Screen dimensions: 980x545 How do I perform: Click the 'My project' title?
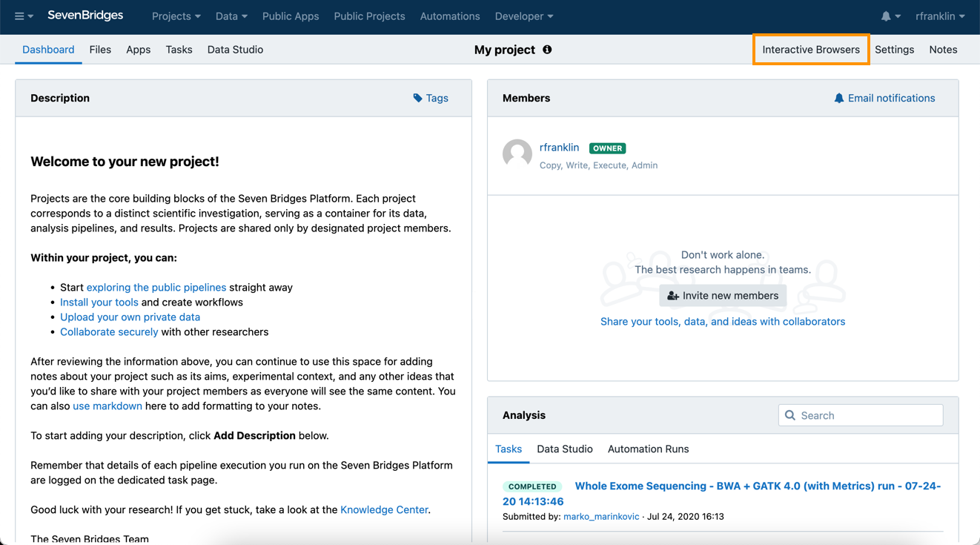505,50
